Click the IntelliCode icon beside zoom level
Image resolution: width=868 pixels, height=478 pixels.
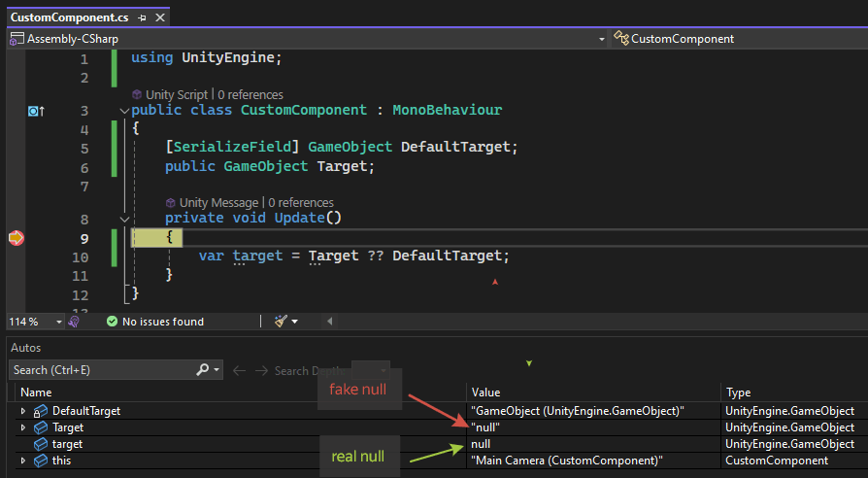[74, 322]
